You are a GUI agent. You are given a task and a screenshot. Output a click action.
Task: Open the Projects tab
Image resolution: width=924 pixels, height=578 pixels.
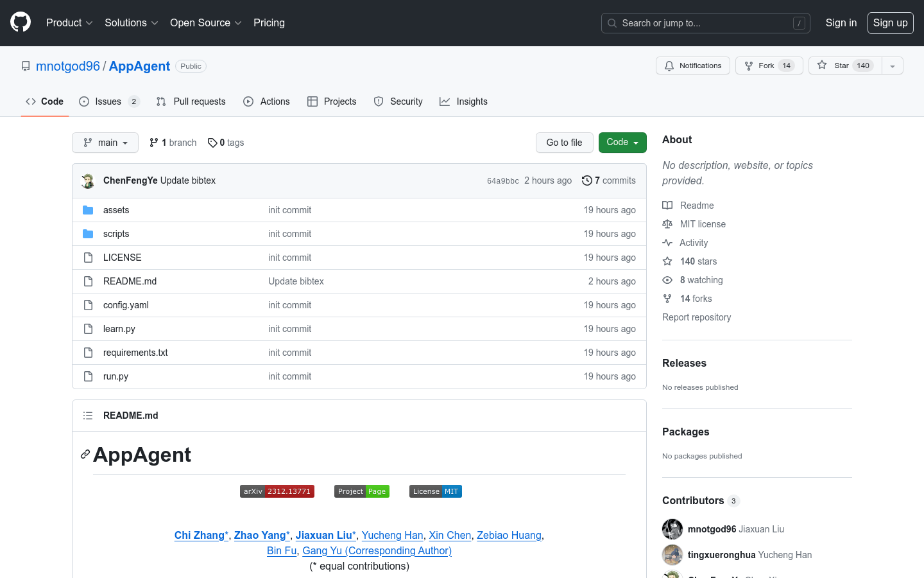[332, 101]
